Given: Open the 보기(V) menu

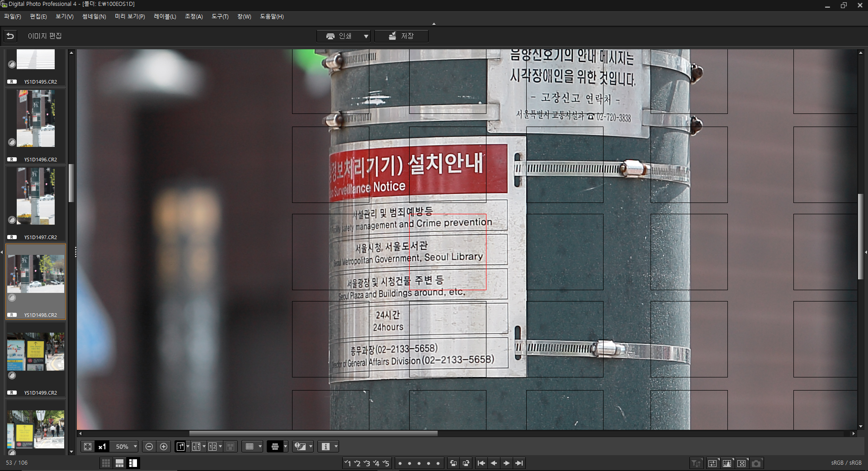Looking at the screenshot, I should pyautogui.click(x=64, y=17).
